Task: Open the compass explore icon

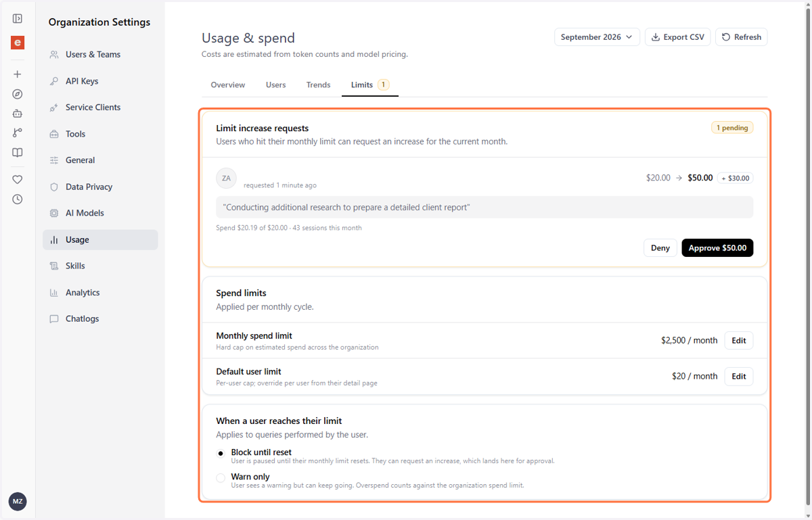Action: [18, 94]
